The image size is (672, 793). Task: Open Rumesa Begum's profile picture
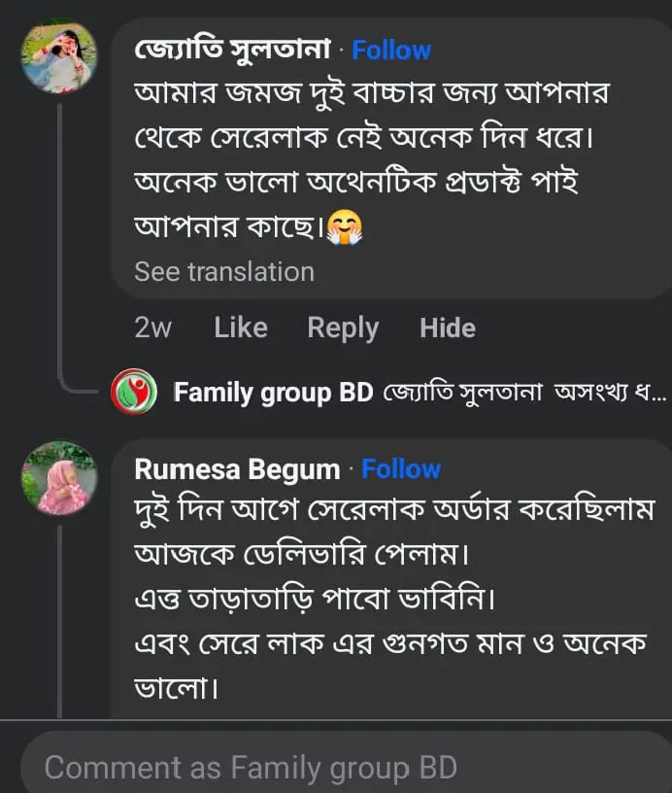tap(59, 479)
